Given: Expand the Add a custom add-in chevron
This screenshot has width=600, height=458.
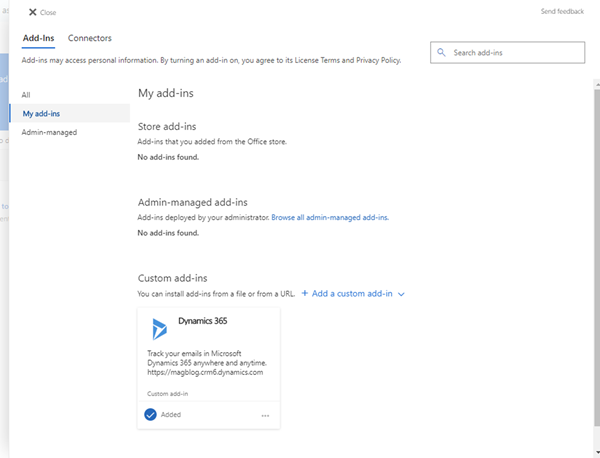Looking at the screenshot, I should click(402, 294).
